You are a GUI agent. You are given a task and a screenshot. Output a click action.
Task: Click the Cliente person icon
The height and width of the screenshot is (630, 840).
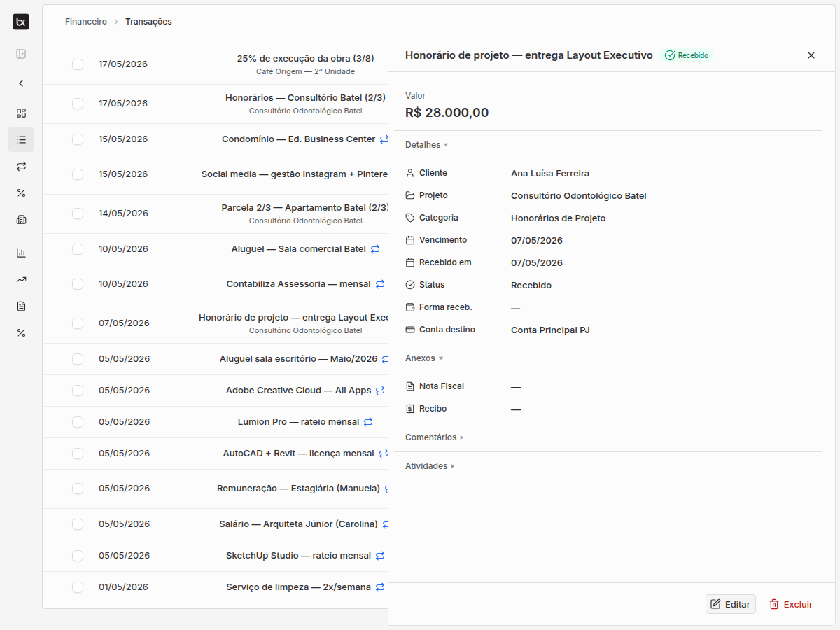click(410, 173)
